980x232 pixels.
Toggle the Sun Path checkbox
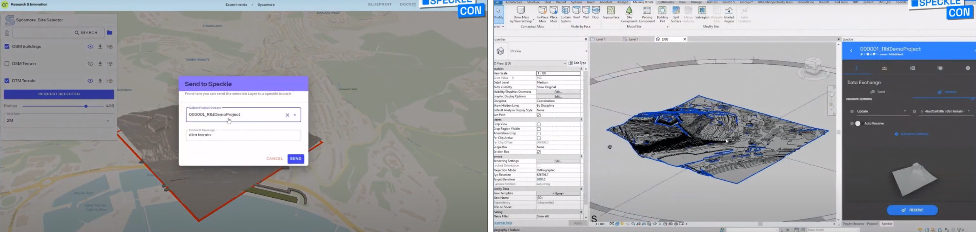[539, 115]
